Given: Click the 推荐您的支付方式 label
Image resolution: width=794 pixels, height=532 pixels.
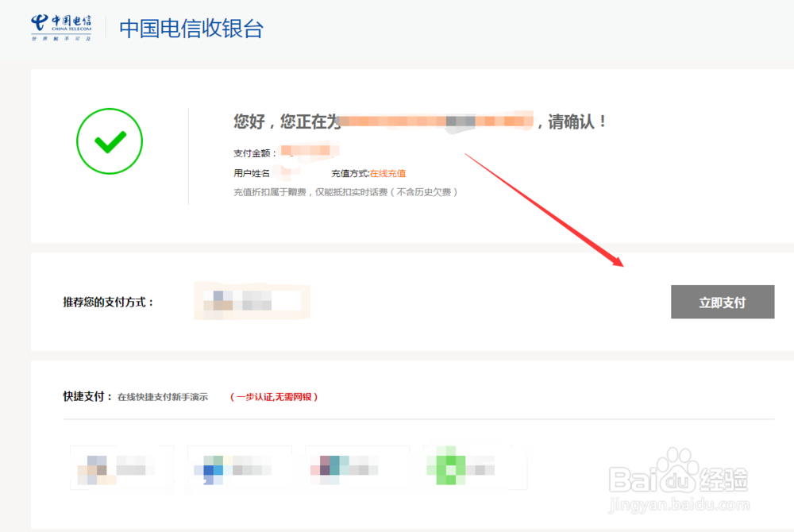Looking at the screenshot, I should [109, 303].
